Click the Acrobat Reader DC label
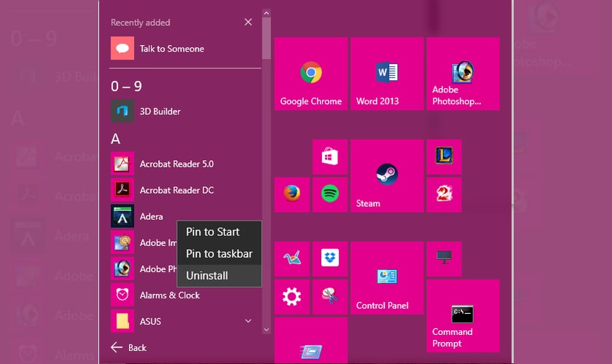 point(176,191)
